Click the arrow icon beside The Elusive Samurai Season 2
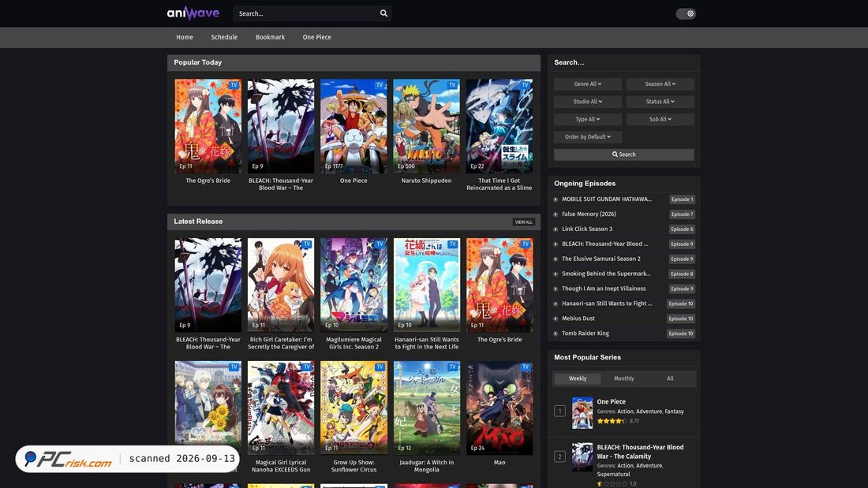This screenshot has height=488, width=868. pyautogui.click(x=556, y=259)
